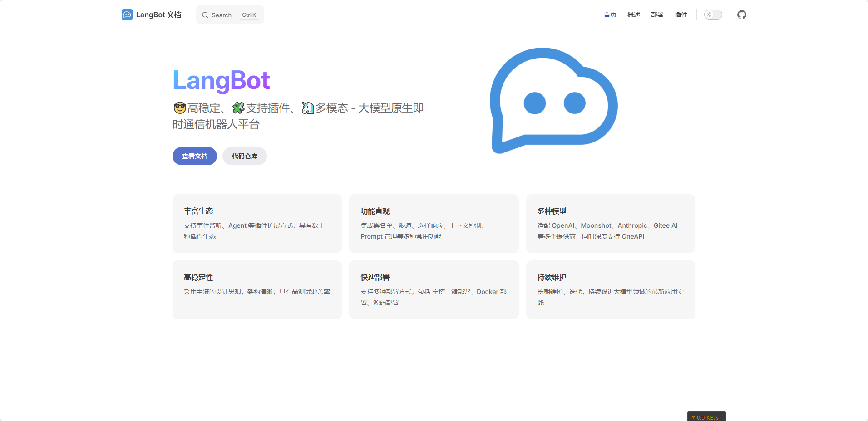The image size is (868, 421).
Task: Click the 代码仓库 button
Action: click(x=244, y=156)
